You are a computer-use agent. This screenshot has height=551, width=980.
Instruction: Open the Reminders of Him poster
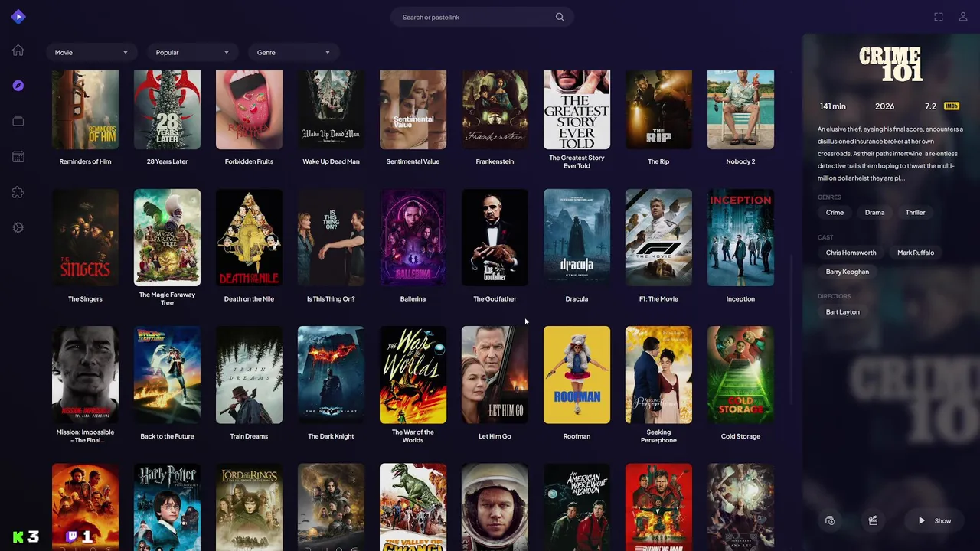click(x=85, y=109)
